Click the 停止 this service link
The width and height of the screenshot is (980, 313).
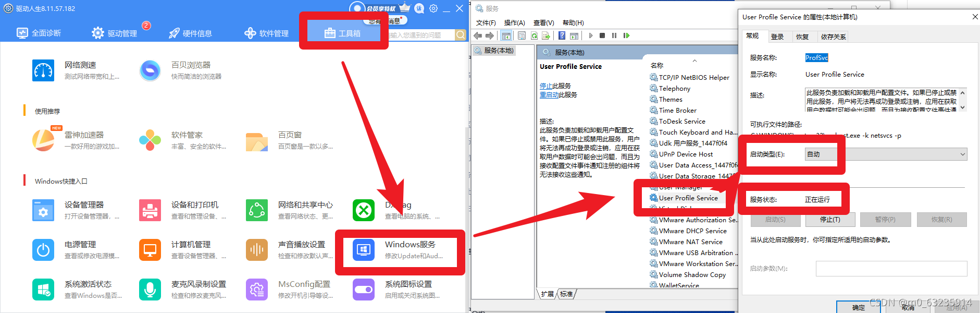[x=545, y=86]
